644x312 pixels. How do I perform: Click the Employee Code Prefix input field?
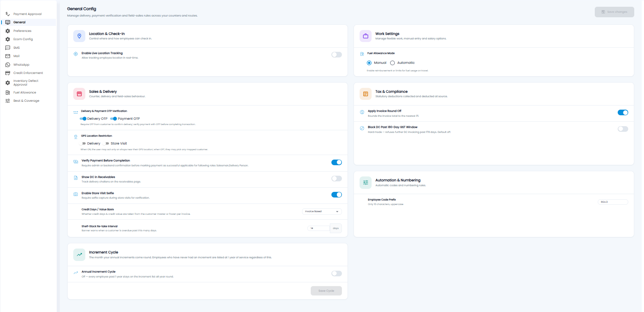(613, 202)
